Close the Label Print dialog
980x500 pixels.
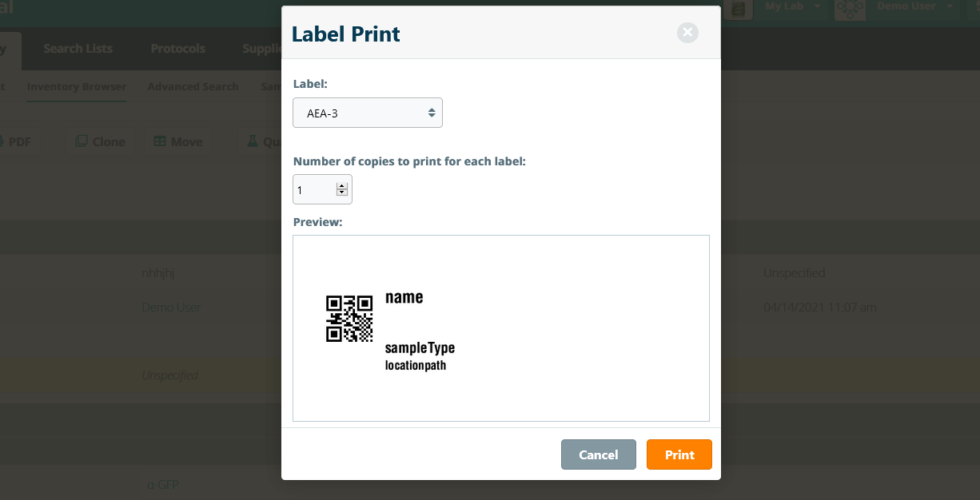click(687, 33)
